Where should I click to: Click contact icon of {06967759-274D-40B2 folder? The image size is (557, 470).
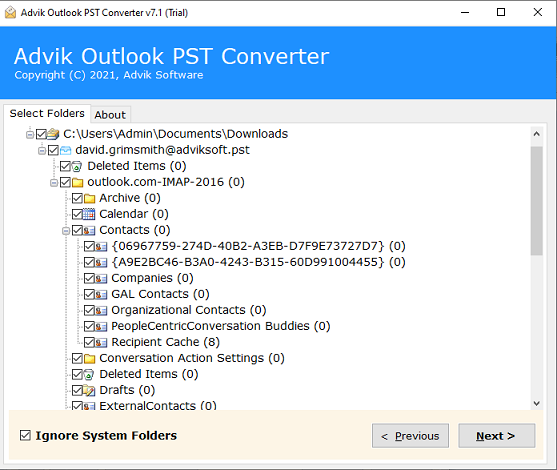click(x=101, y=246)
